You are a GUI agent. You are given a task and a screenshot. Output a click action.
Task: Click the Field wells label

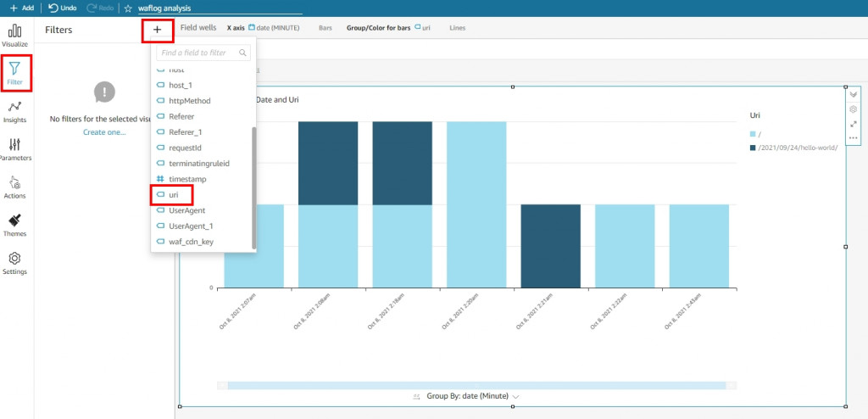click(198, 28)
